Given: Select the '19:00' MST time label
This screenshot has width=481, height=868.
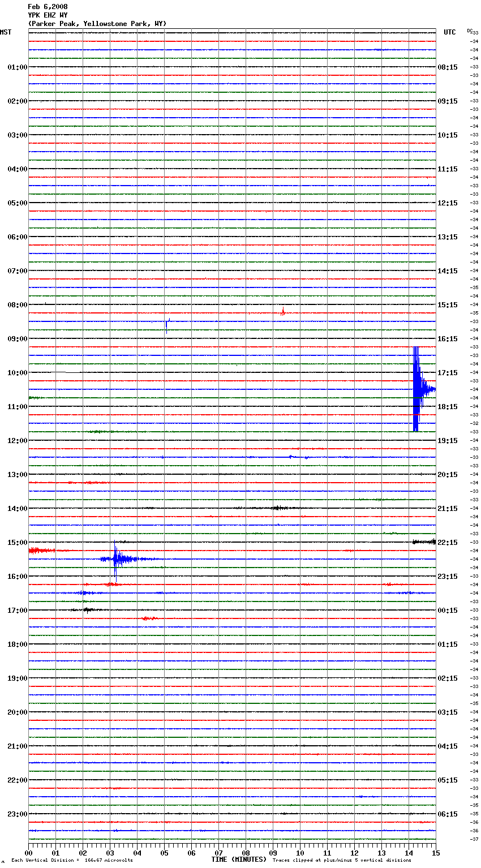Looking at the screenshot, I should pos(18,678).
